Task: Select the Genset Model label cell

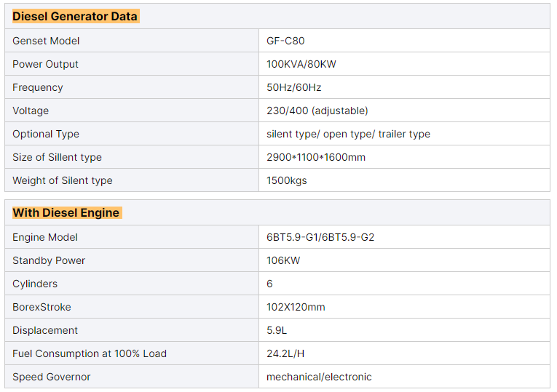Action: coord(46,41)
